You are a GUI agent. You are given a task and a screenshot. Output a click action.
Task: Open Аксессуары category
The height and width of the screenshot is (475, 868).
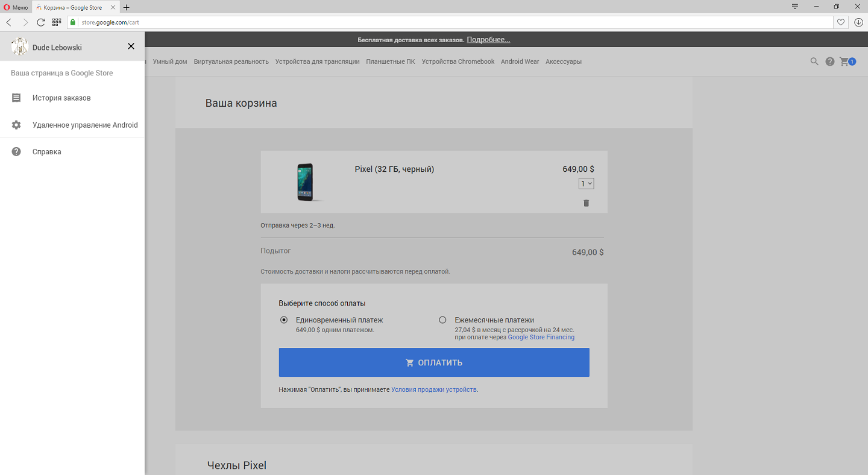(x=564, y=61)
